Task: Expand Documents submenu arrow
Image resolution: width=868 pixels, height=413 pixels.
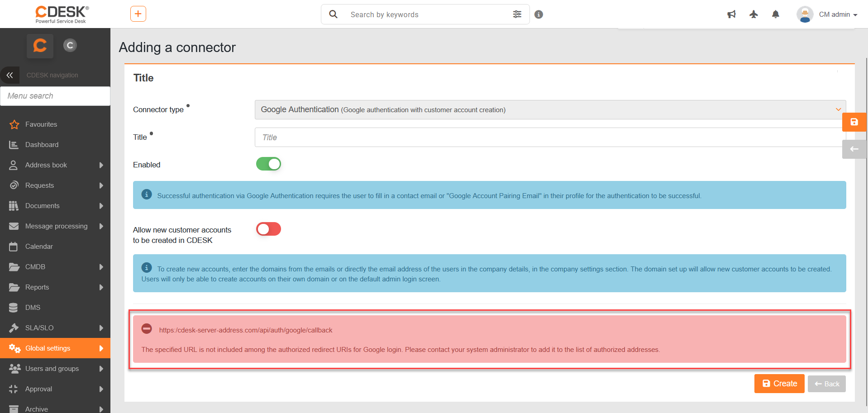Action: (101, 206)
